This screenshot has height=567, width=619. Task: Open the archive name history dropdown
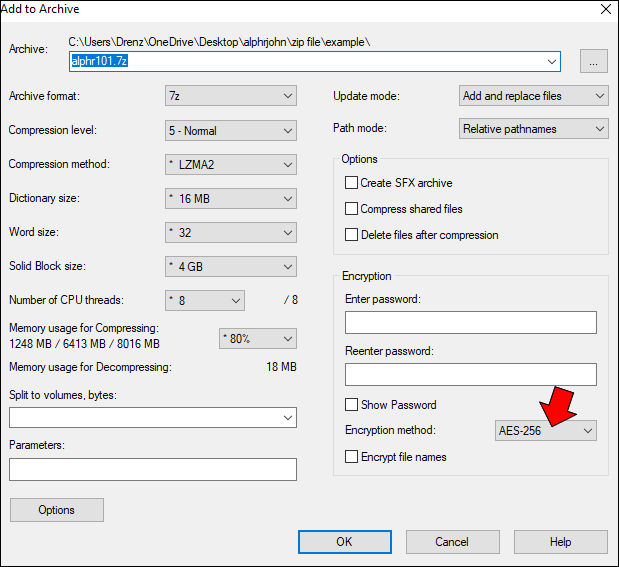click(551, 62)
